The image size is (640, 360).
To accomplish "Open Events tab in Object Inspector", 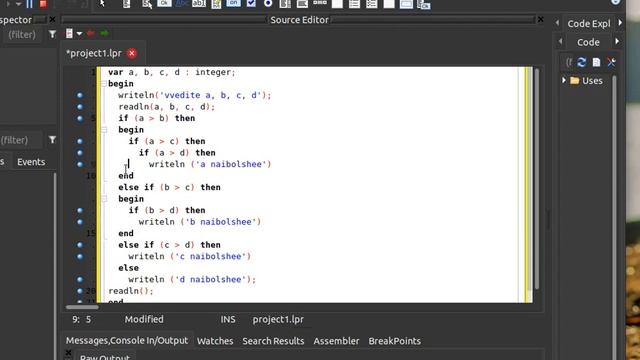I will (31, 162).
